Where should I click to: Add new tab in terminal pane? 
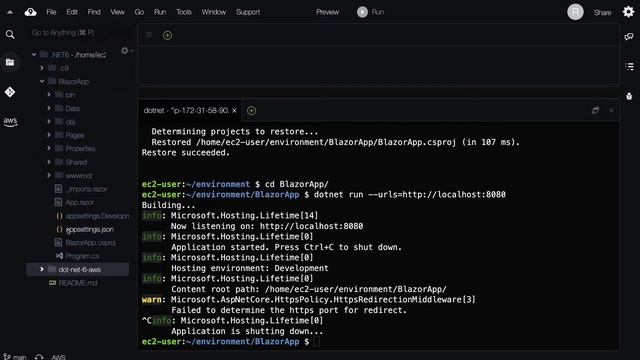point(251,111)
